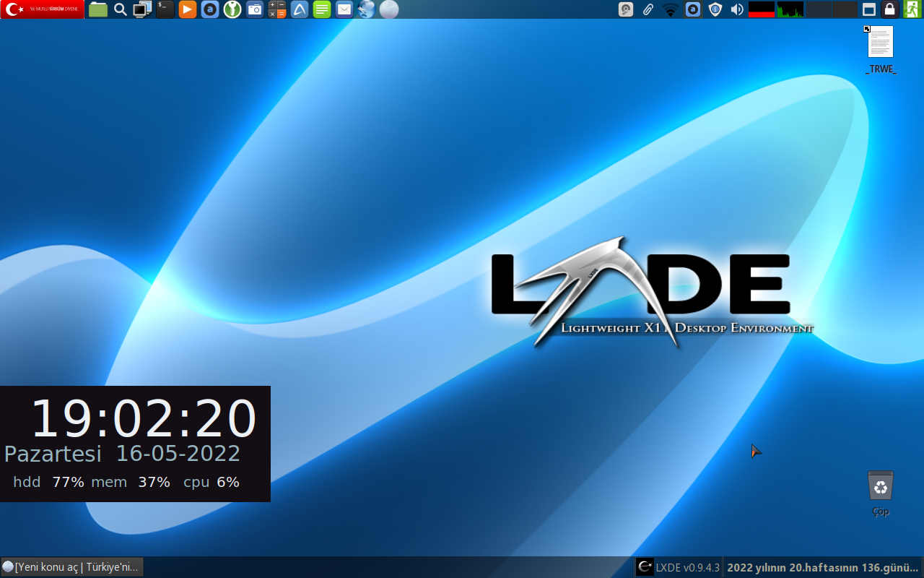Open the calculator app icon
Viewport: 924px width, 578px height.
tap(277, 9)
